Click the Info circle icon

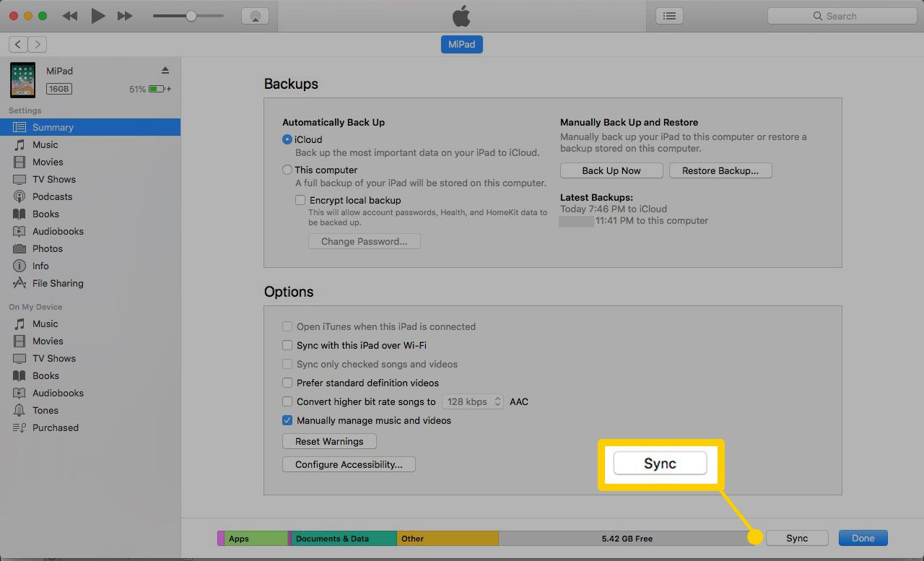[x=19, y=266]
